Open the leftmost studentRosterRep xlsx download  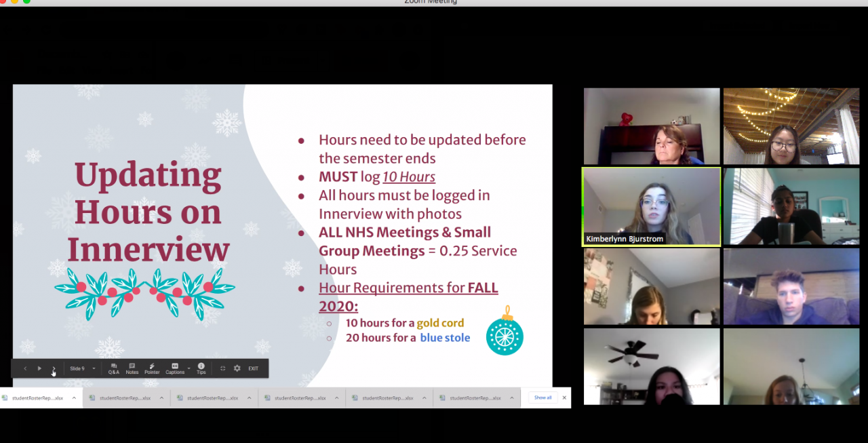(x=37, y=398)
